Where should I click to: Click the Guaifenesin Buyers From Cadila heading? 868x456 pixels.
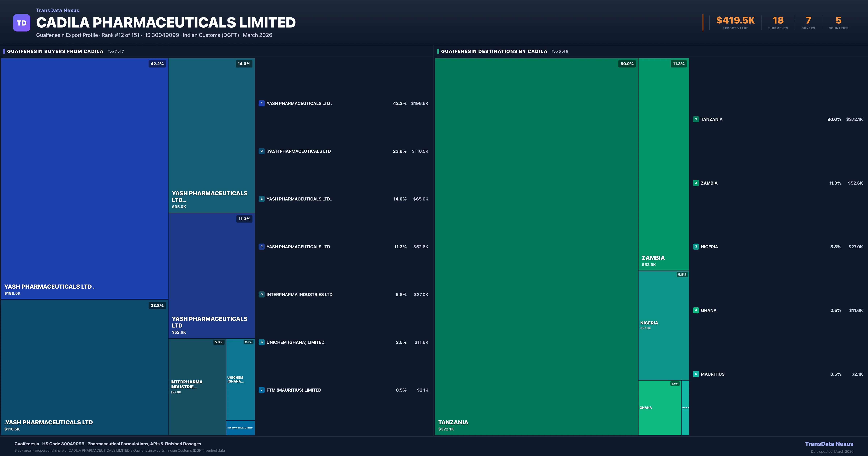click(x=55, y=51)
